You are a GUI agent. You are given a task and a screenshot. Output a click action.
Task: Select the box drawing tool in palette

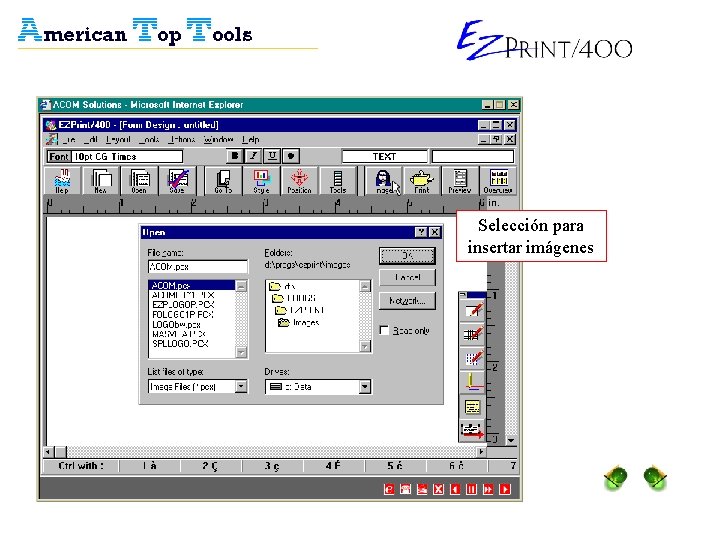tap(472, 311)
